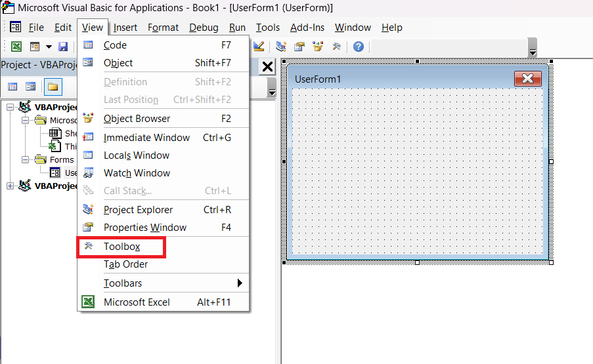The height and width of the screenshot is (364, 593).
Task: Choose Properties Window from View menu
Action: coord(163,228)
